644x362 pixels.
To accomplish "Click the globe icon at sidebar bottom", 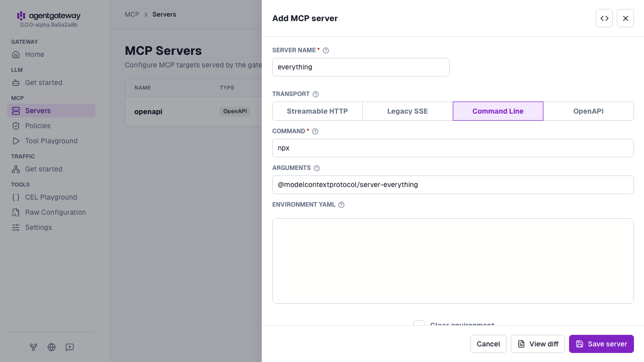I will (51, 347).
